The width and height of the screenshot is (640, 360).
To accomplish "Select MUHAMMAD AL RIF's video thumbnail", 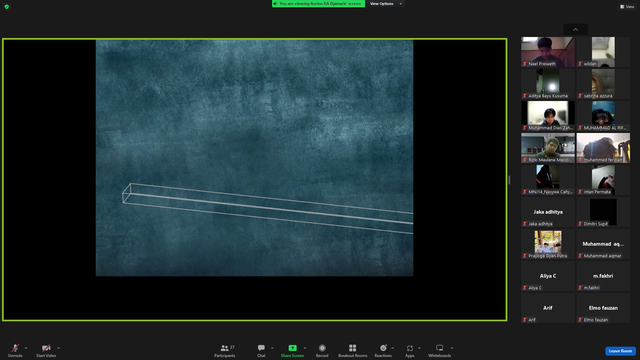I will point(603,116).
